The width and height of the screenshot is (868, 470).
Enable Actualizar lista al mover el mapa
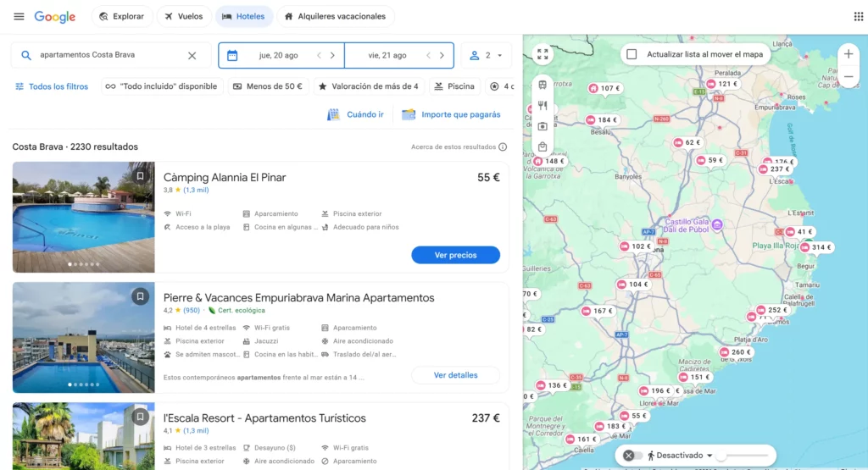(x=632, y=54)
